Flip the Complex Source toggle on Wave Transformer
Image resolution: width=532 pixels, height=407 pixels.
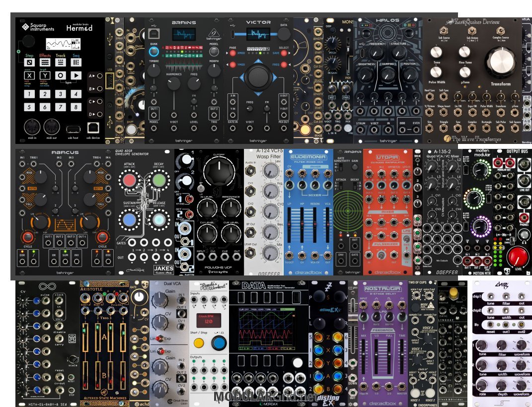(x=500, y=31)
